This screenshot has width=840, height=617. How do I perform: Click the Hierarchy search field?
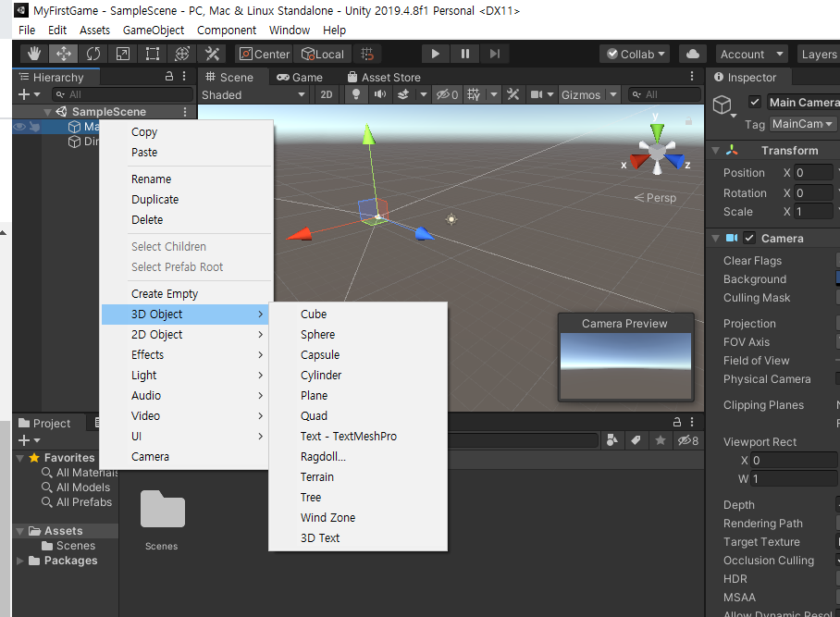tap(123, 94)
